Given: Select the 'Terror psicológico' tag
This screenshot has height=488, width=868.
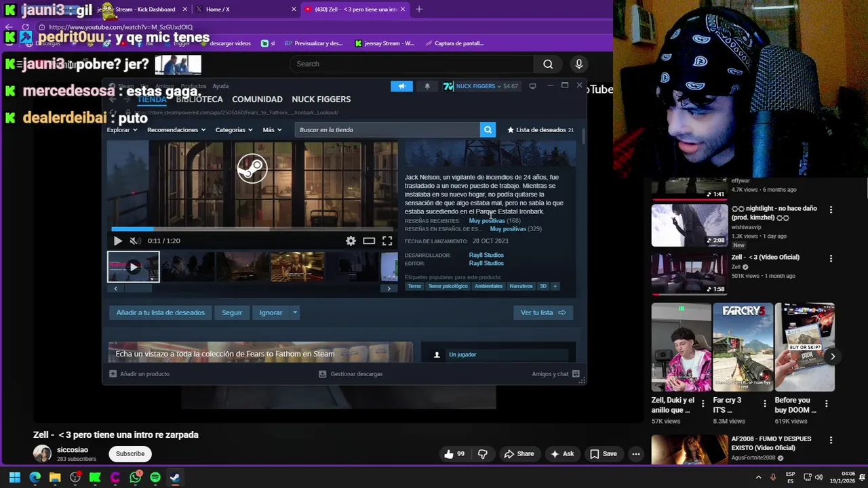Looking at the screenshot, I should [448, 286].
